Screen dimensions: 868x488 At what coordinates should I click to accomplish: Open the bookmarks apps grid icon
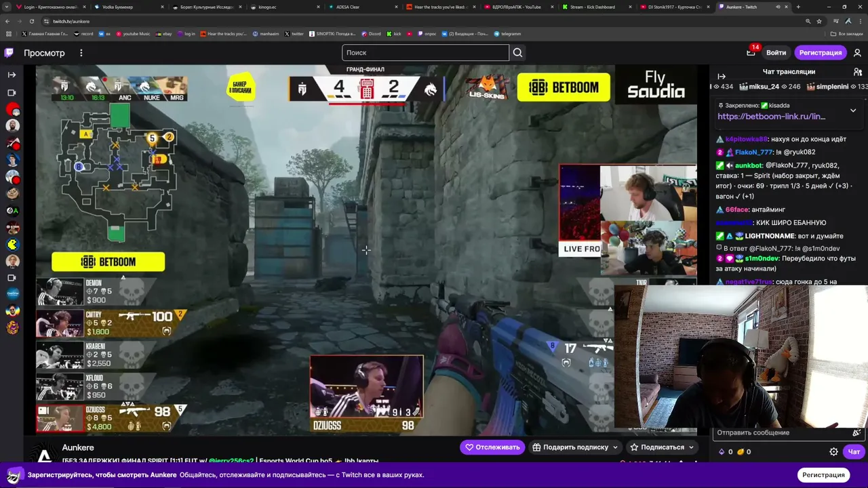8,34
